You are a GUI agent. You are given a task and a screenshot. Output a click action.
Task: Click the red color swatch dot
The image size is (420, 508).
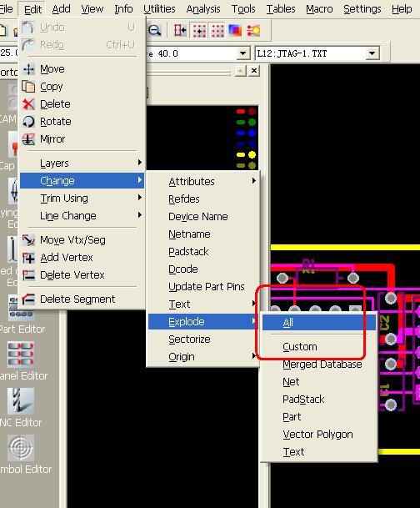(x=252, y=112)
